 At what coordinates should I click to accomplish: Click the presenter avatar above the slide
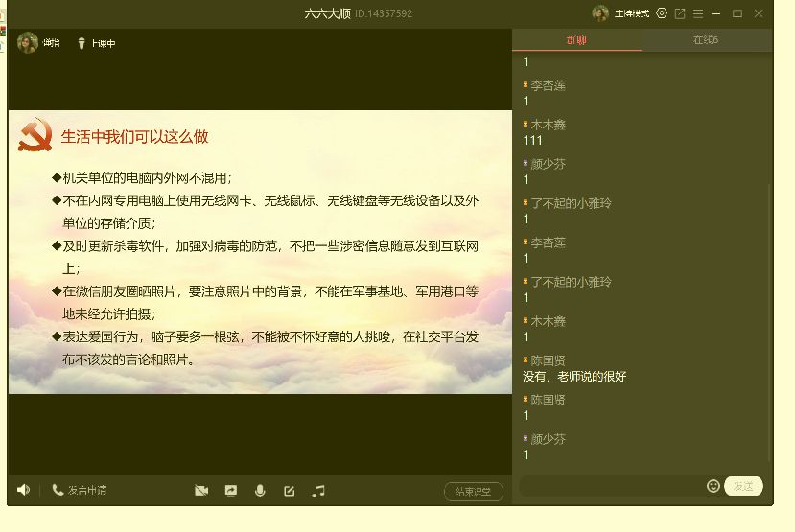click(27, 43)
